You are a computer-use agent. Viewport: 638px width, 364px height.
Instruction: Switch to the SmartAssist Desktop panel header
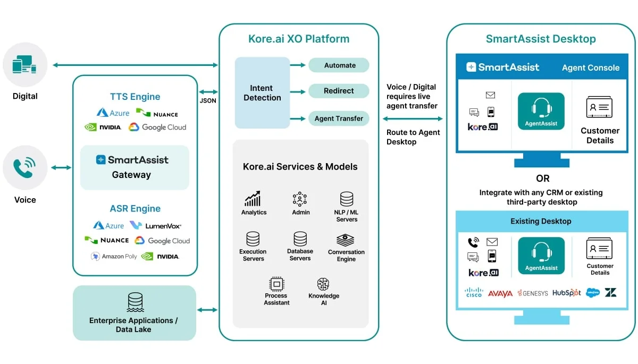[541, 38]
